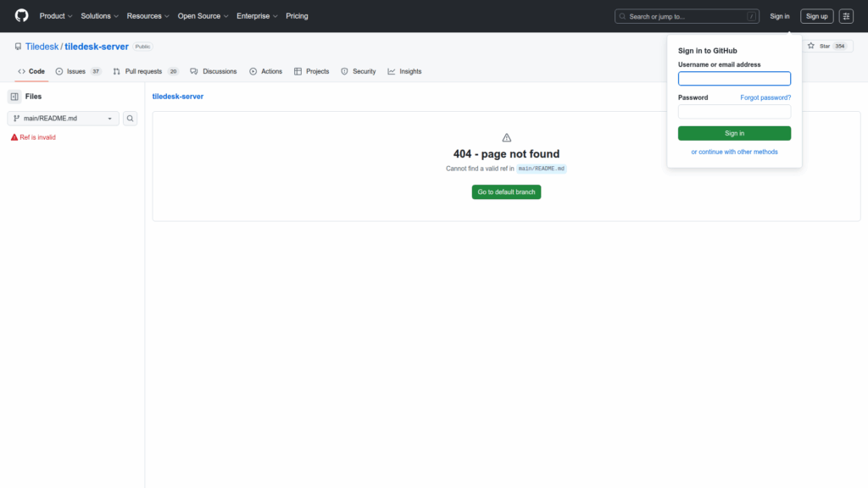Open the Issues tab

[x=78, y=71]
